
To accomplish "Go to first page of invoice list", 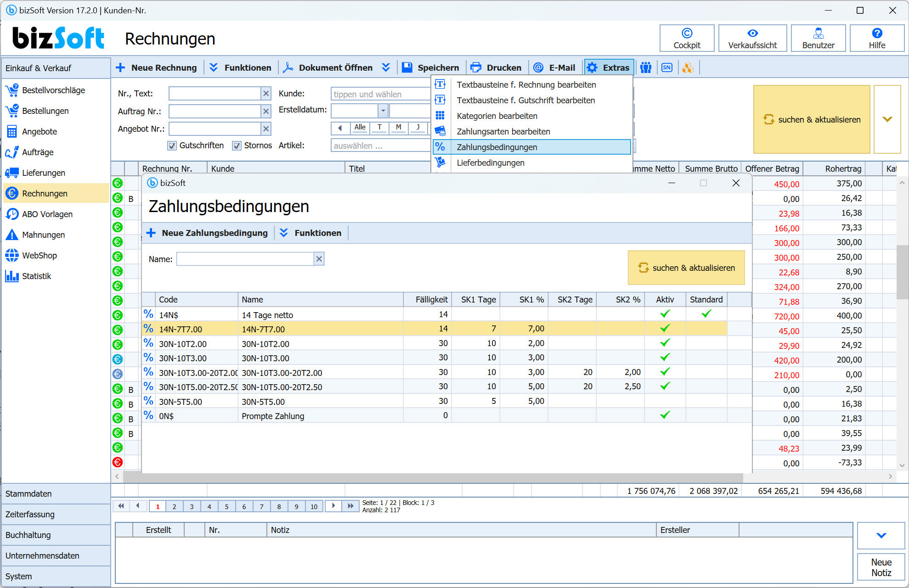I will (121, 506).
